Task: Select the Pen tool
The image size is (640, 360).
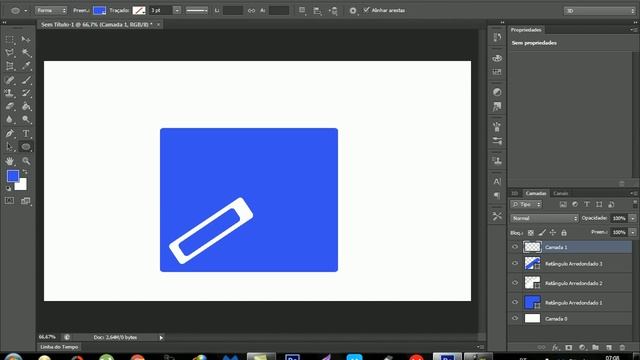Action: pyautogui.click(x=10, y=133)
